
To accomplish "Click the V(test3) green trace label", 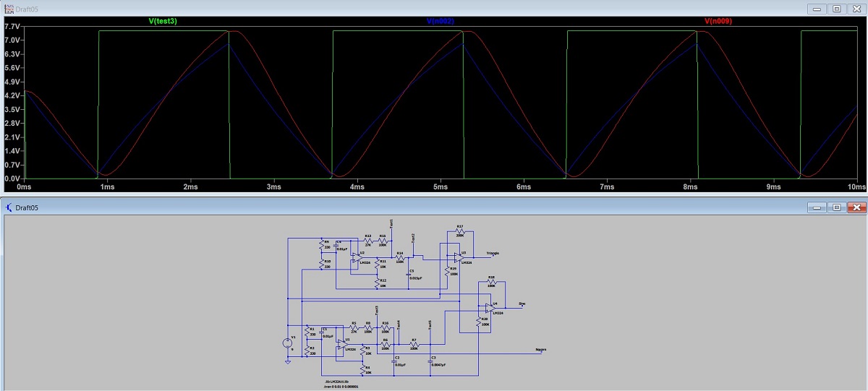I will pos(163,22).
